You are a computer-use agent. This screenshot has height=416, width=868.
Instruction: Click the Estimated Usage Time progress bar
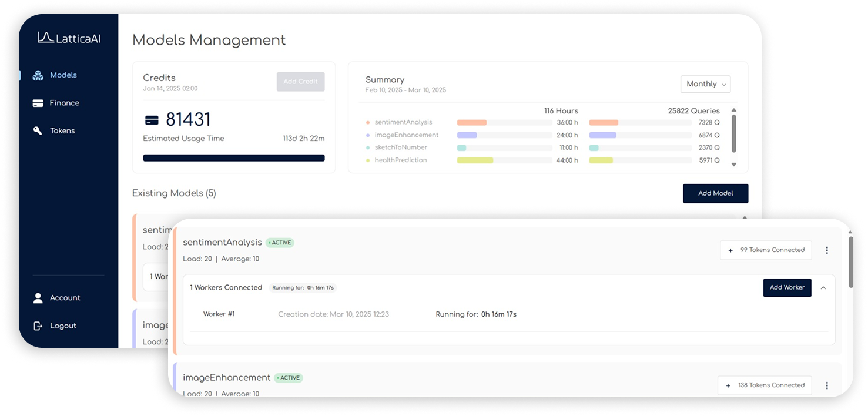(x=234, y=158)
